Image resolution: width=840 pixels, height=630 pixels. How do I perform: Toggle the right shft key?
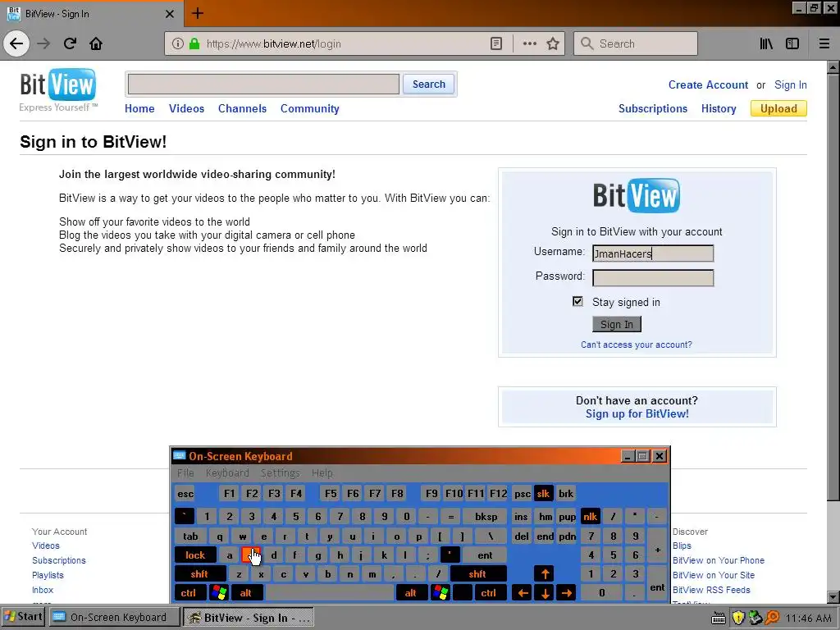point(478,573)
